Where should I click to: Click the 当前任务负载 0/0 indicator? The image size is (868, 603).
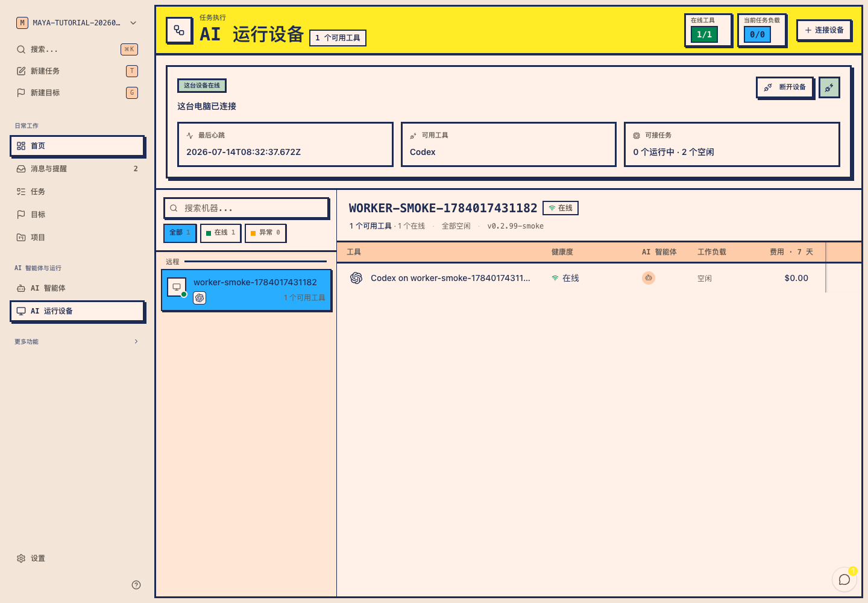tap(762, 30)
